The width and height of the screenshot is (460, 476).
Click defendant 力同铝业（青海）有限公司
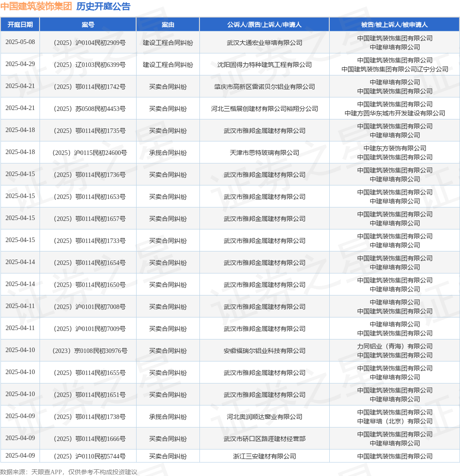click(395, 346)
